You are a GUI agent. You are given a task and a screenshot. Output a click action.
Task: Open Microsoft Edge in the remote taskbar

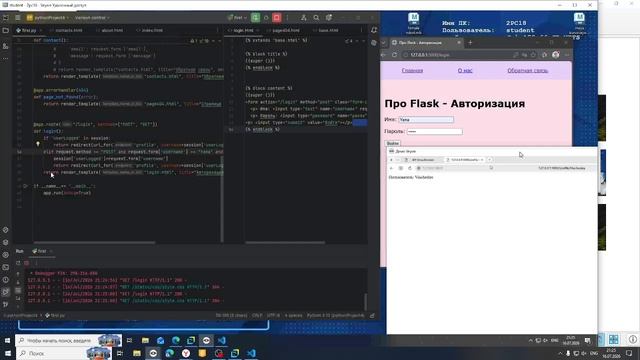[176, 340]
